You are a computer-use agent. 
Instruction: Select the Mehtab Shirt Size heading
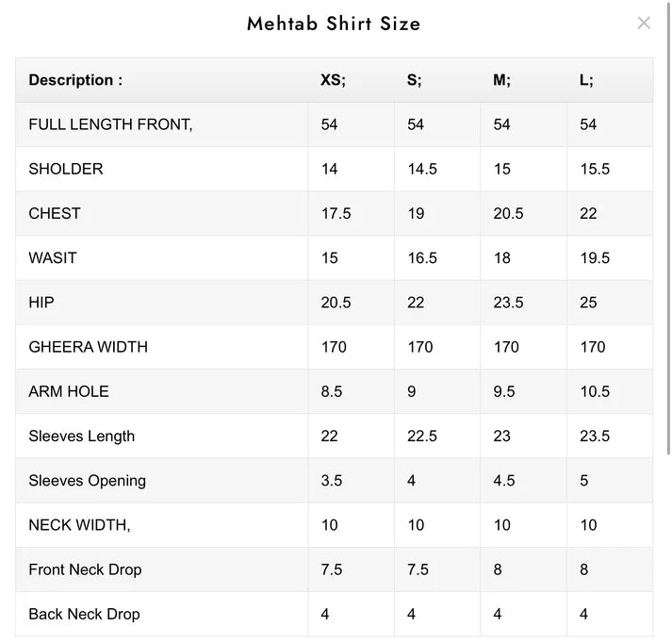tap(334, 24)
